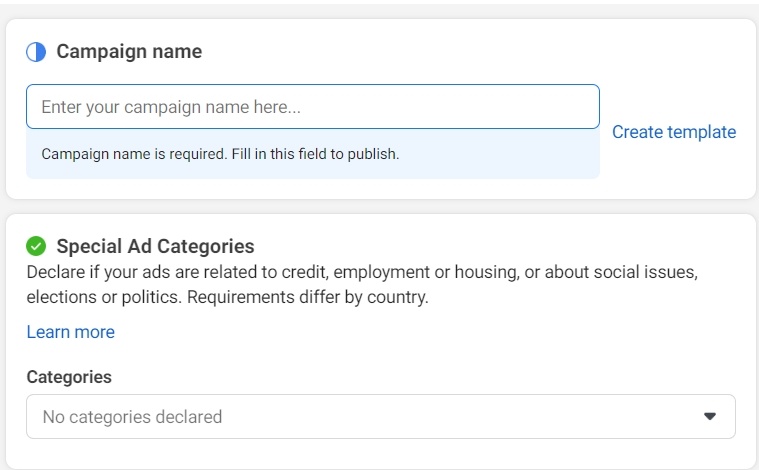Click 'elections or politics' in the description
Viewport: 759px width, 470px height.
pos(104,297)
